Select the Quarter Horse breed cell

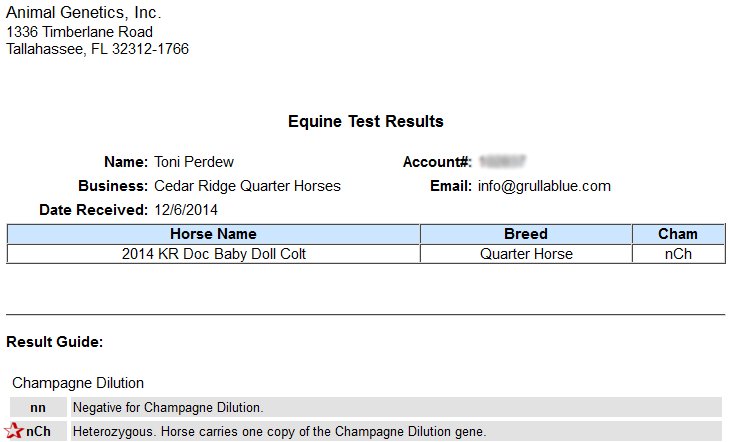[526, 254]
